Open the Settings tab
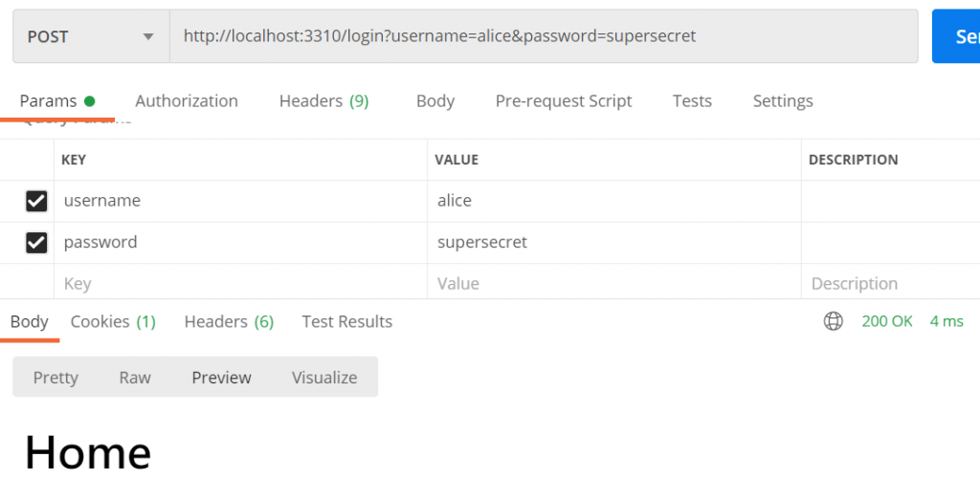Screen dimensions: 980x501 (783, 101)
